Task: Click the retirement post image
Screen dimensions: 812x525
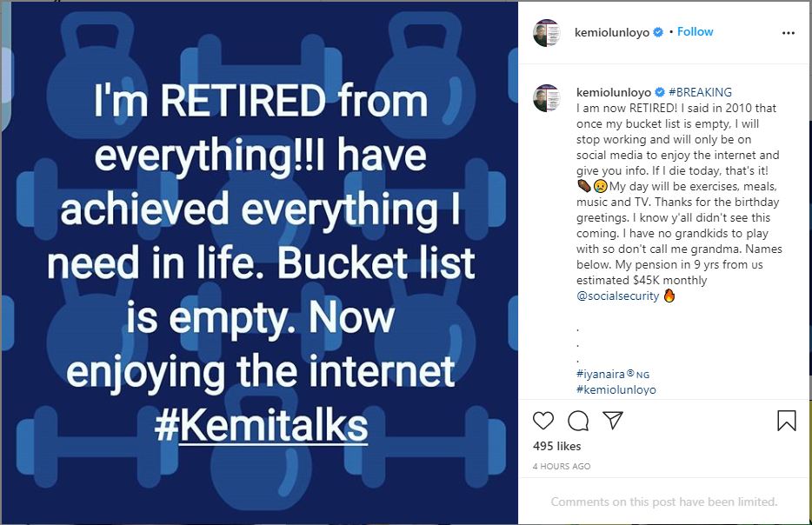Action: (x=259, y=262)
